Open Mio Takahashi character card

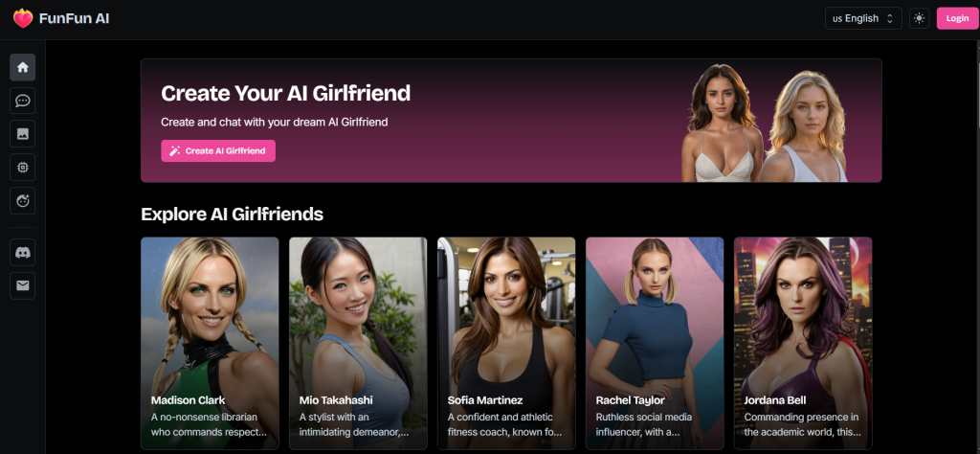[358, 343]
